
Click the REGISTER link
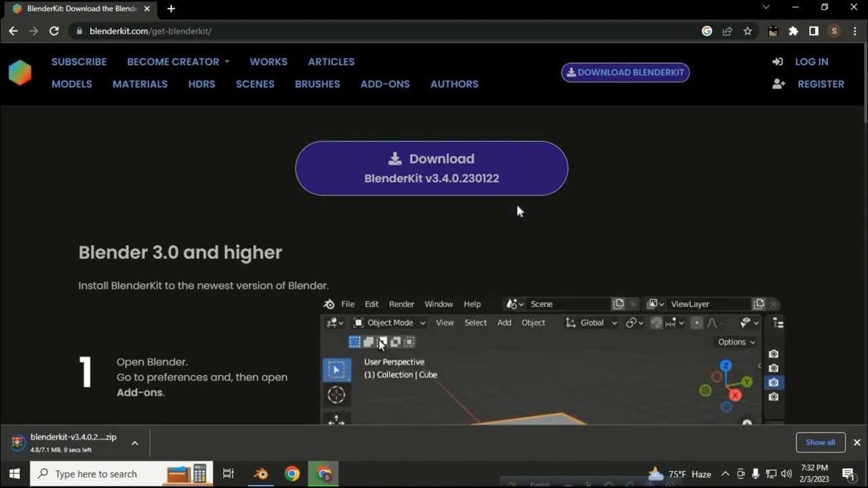pos(821,84)
